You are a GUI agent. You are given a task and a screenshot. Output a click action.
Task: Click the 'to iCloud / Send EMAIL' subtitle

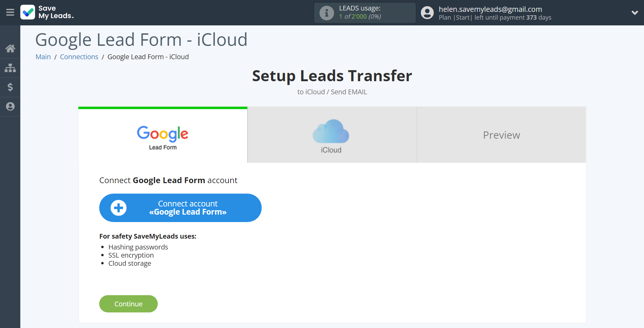click(x=332, y=92)
